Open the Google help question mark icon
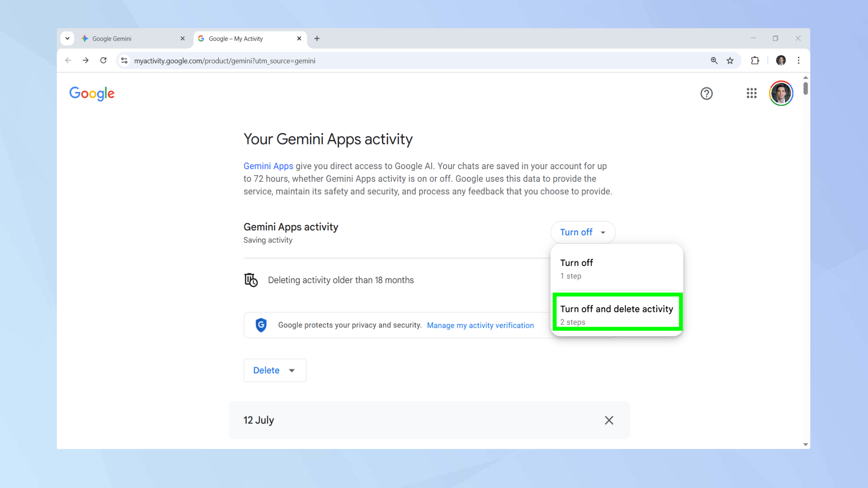868x488 pixels. [706, 93]
